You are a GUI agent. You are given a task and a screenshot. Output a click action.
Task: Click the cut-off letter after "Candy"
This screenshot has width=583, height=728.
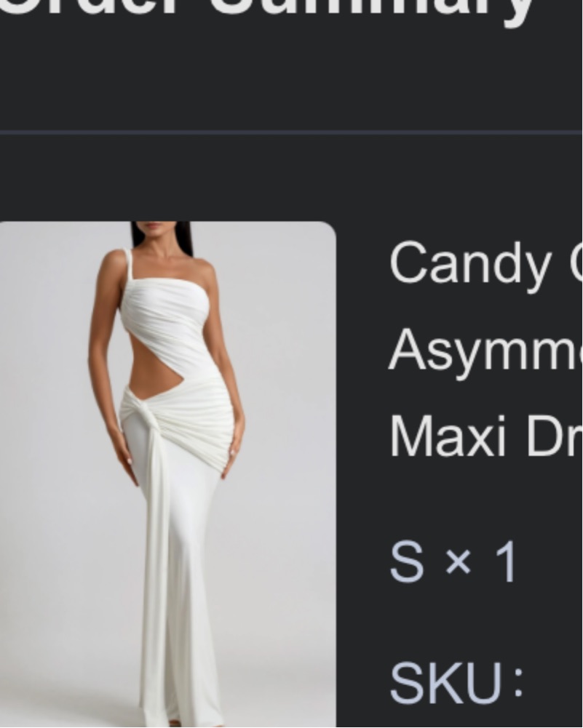(x=579, y=264)
